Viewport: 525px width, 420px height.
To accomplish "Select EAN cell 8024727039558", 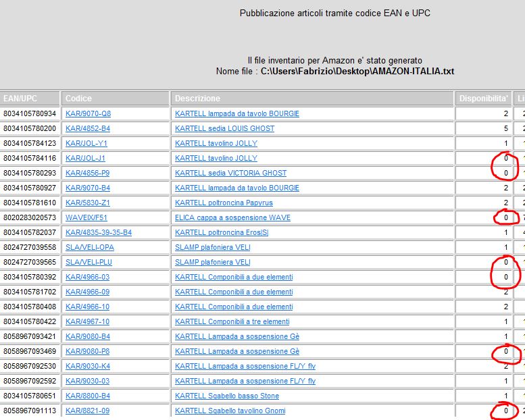I will 30,247.
